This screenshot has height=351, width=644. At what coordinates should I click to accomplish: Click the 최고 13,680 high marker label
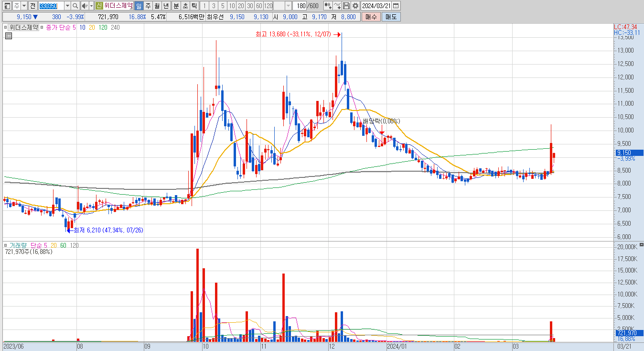point(293,34)
